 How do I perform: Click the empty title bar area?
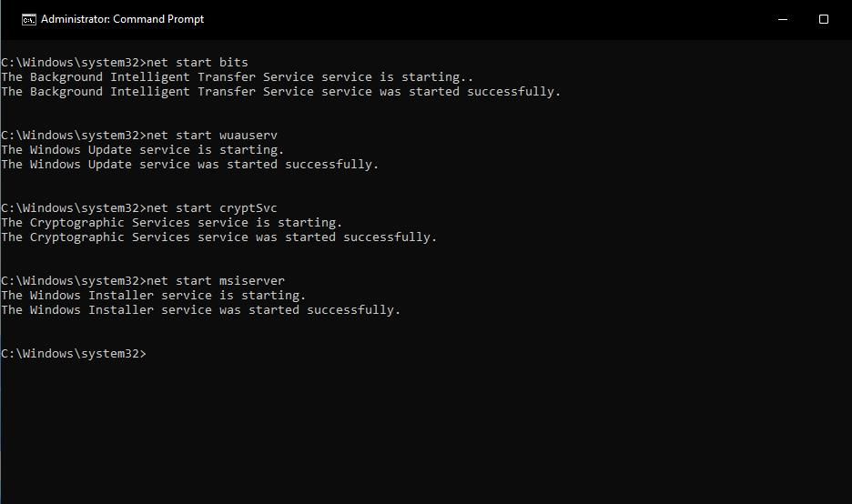(x=492, y=19)
